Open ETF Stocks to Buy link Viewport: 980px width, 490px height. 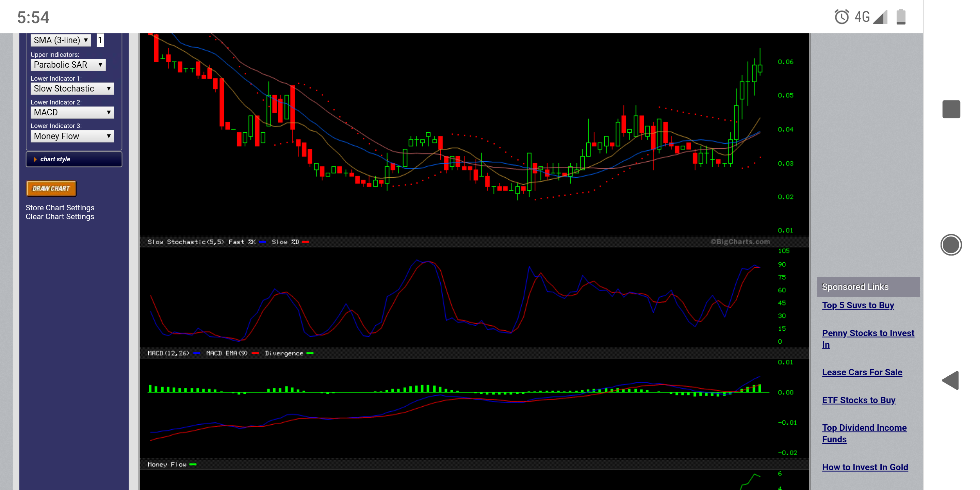[x=859, y=400]
